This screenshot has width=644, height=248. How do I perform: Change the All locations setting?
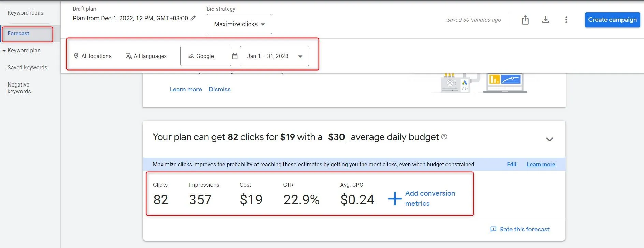(93, 56)
